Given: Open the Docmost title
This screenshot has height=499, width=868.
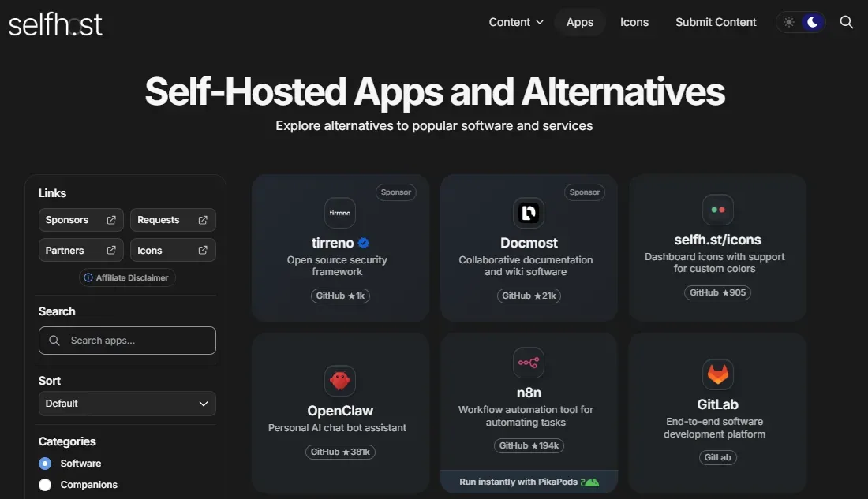Looking at the screenshot, I should [529, 243].
